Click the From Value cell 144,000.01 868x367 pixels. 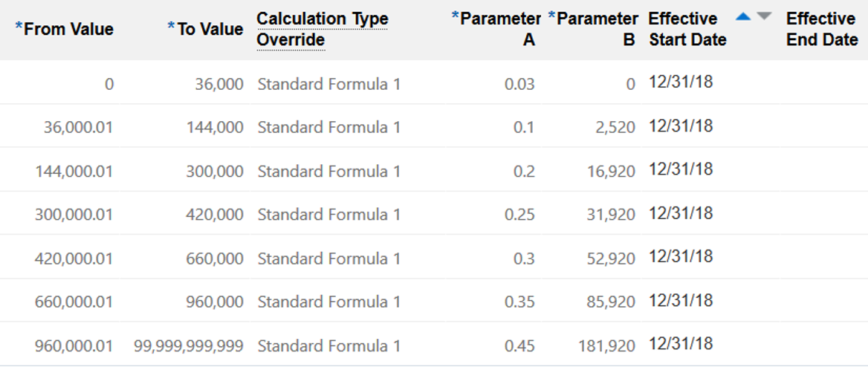[74, 172]
